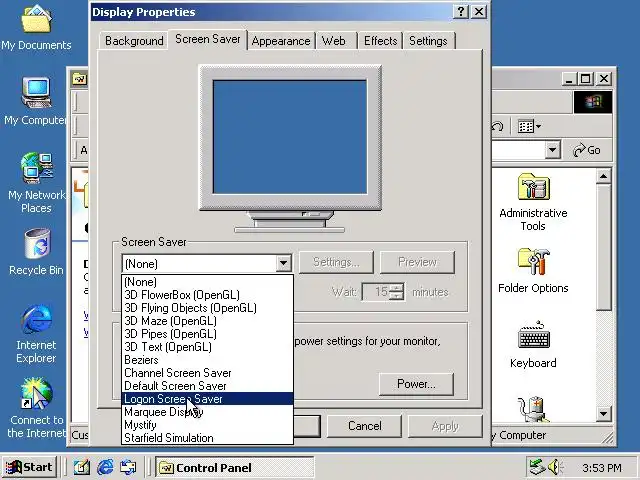Select 3D Flying Objects (OpenGL) option
This screenshot has width=640, height=480.
(207, 308)
